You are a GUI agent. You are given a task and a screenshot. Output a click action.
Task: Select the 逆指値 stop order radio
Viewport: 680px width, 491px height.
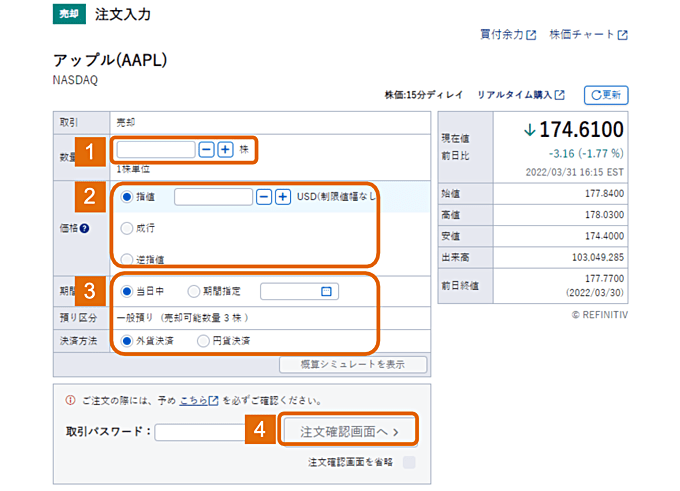[127, 259]
